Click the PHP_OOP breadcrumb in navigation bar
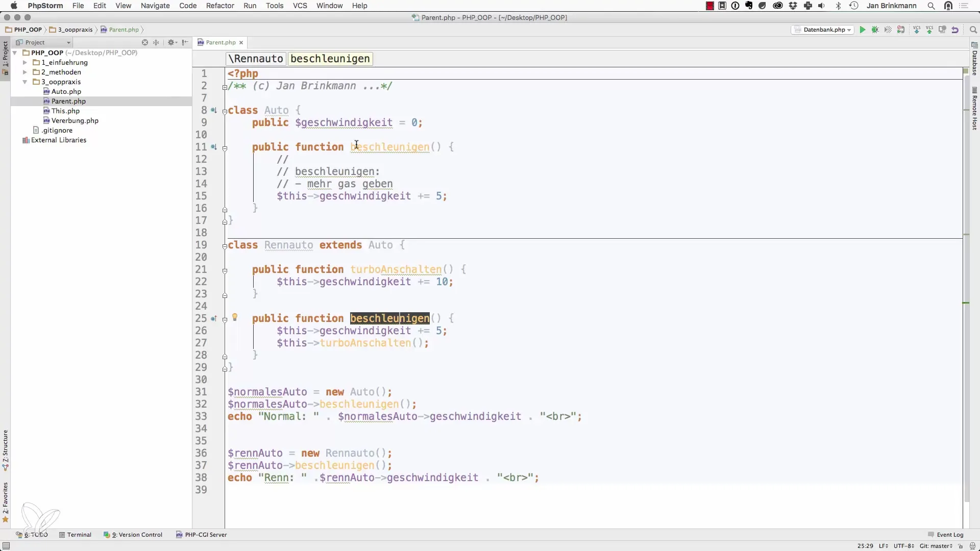Screen dimensions: 980x551 (x=23, y=30)
